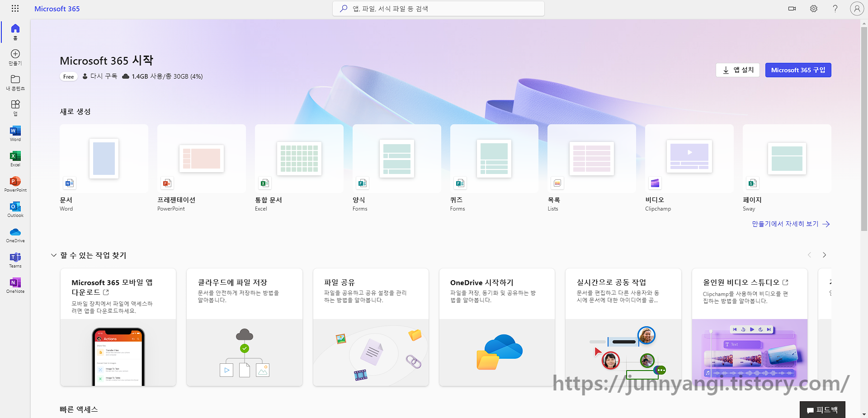Click the 피드백 button
868x418 pixels.
(822, 410)
